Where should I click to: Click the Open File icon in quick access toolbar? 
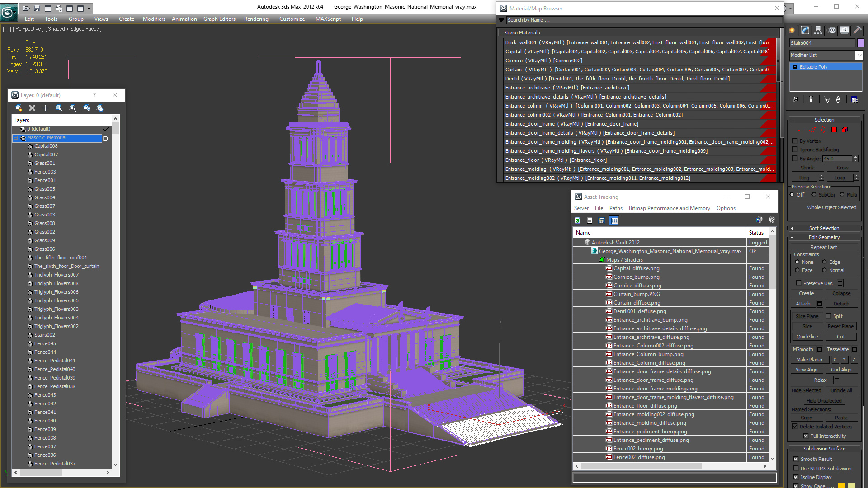click(26, 8)
